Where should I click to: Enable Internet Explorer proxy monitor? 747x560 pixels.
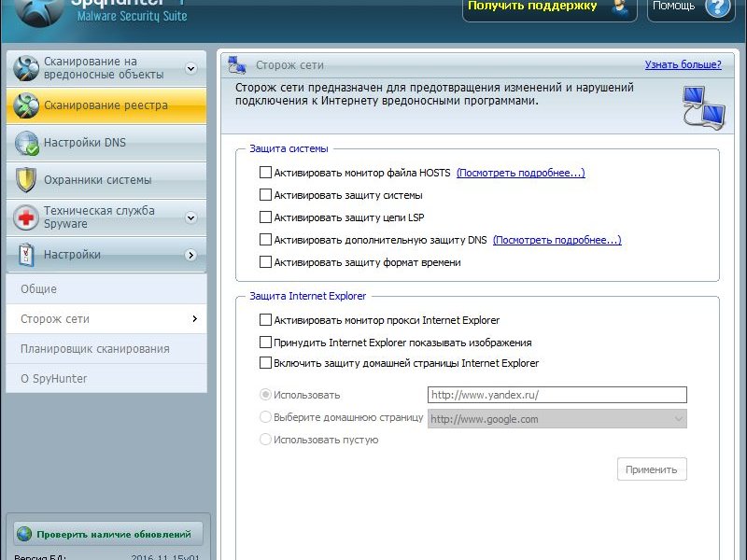(x=265, y=320)
